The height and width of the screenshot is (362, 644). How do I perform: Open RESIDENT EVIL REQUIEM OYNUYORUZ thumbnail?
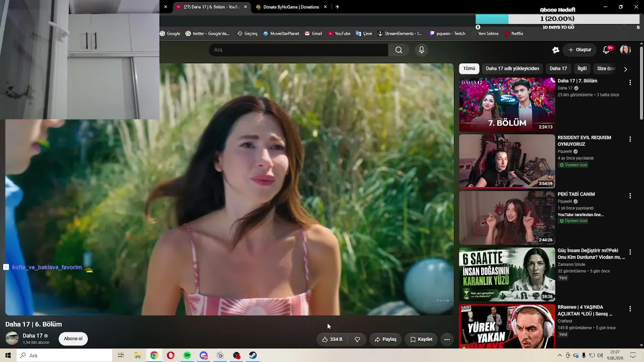(507, 161)
